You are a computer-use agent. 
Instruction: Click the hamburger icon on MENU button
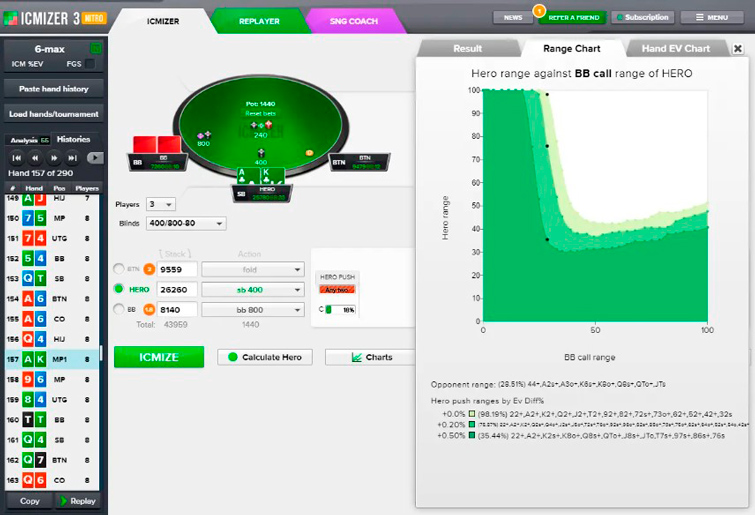tap(700, 17)
